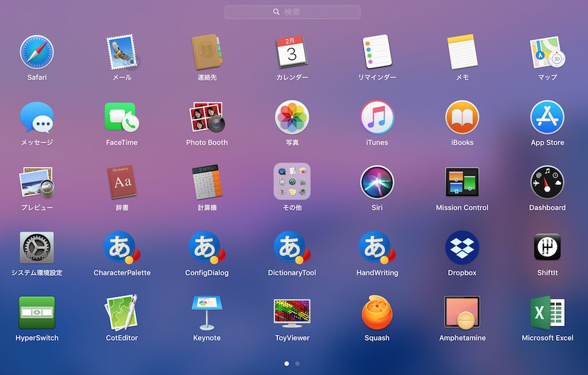The height and width of the screenshot is (375, 588).
Task: Open the HandWriting app
Action: (377, 247)
